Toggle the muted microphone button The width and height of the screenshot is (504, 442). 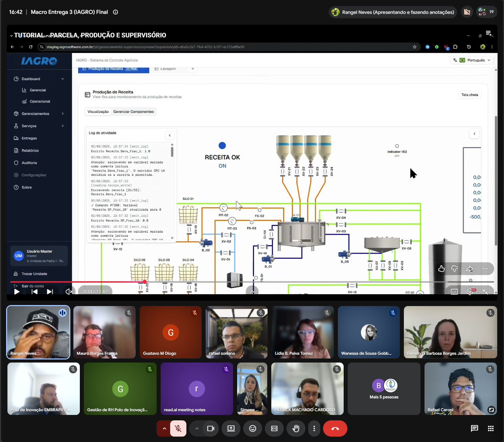point(178,428)
